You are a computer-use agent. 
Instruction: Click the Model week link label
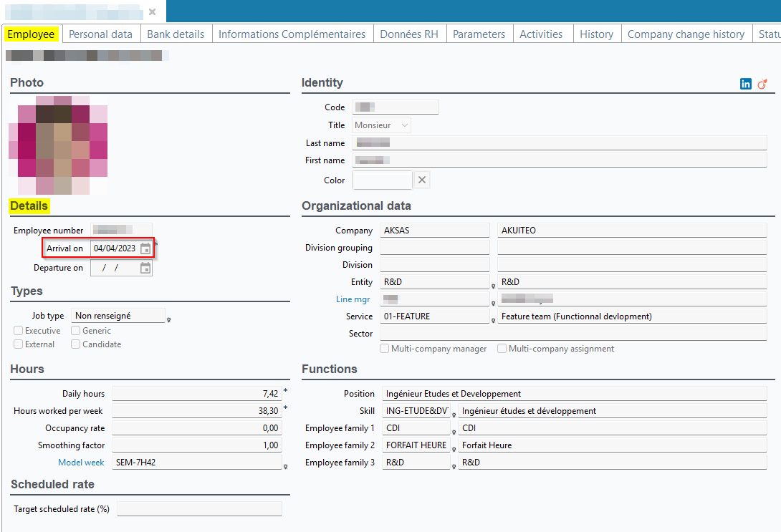(x=81, y=463)
